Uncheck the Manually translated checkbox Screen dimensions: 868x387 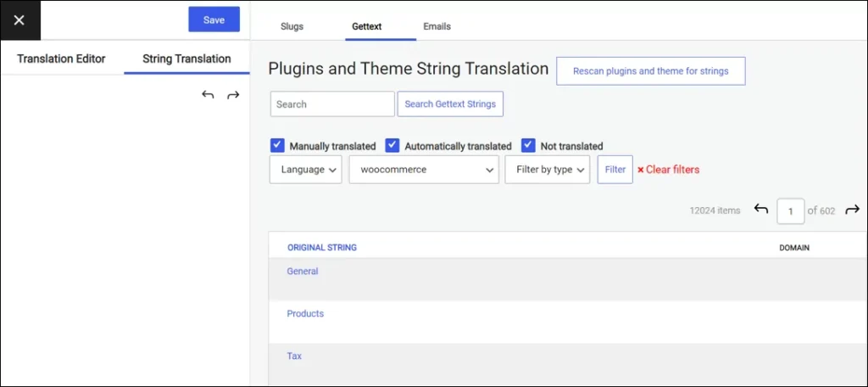277,145
